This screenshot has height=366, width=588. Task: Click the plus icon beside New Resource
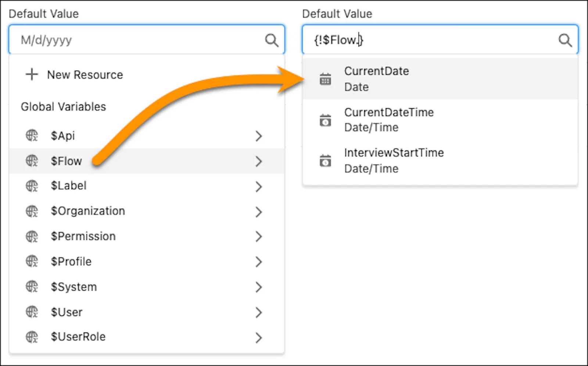(31, 74)
